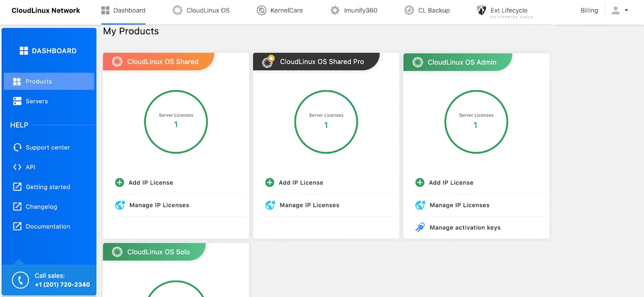
Task: View the Changelog page
Action: coord(41,206)
